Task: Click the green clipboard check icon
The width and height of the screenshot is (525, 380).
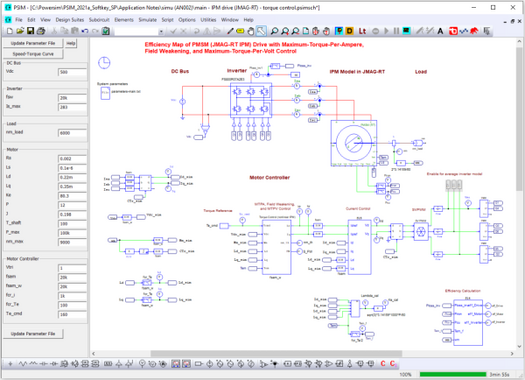Action: click(x=106, y=31)
